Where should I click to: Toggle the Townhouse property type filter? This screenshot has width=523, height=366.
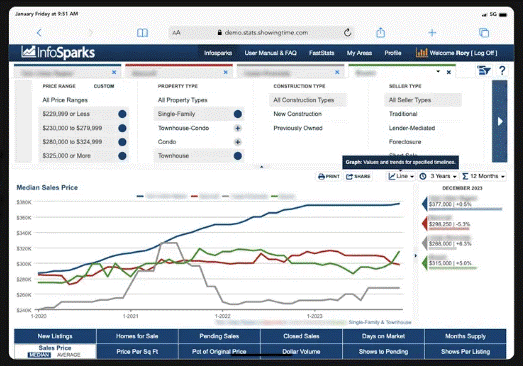pyautogui.click(x=199, y=156)
